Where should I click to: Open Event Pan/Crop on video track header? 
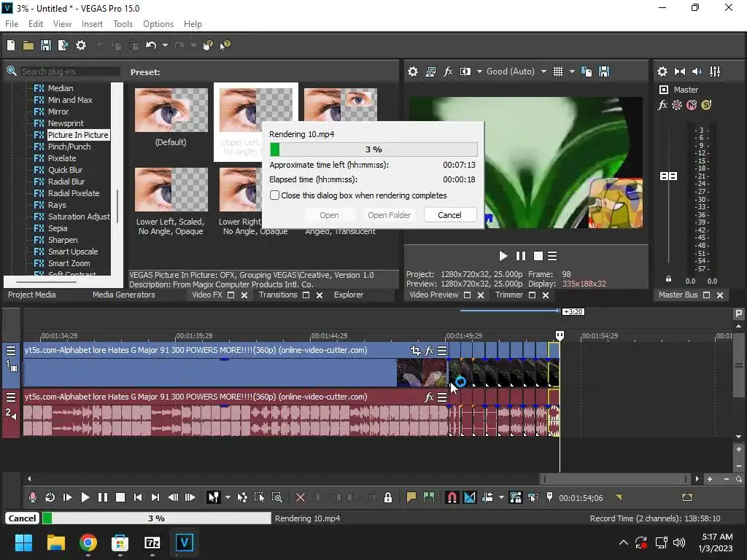tap(415, 351)
